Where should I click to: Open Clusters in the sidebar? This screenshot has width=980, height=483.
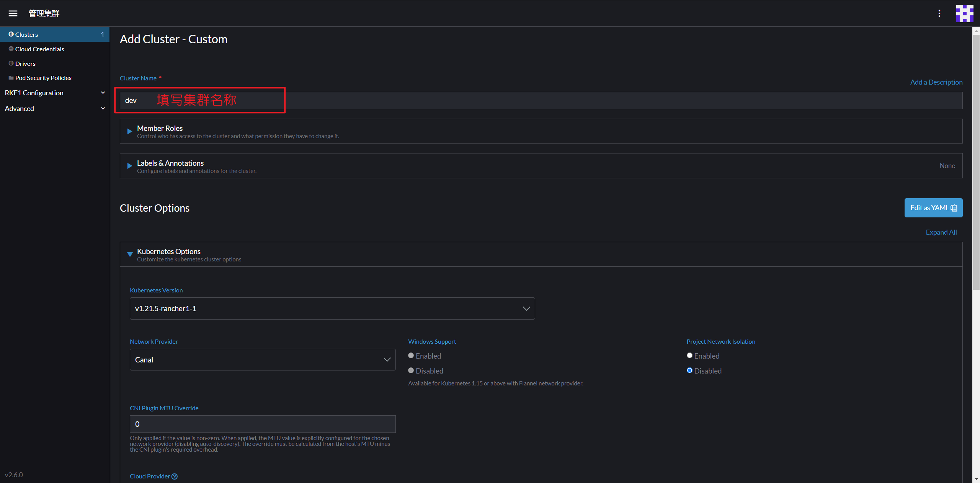pos(55,34)
